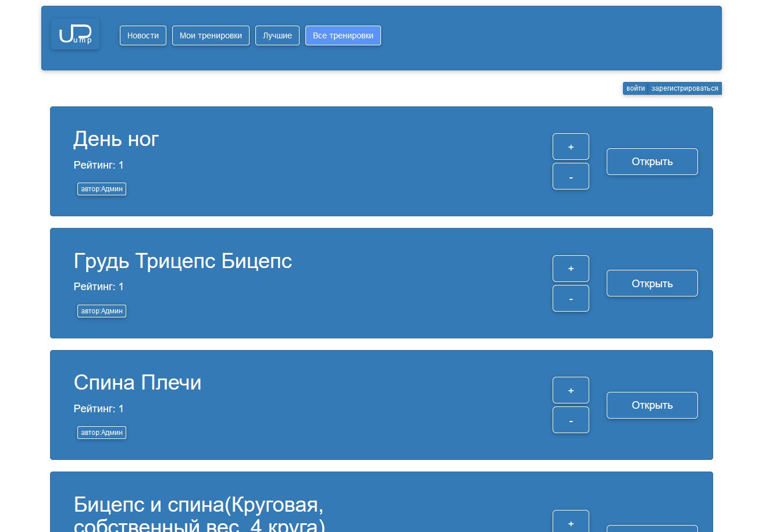Click автор:Админ tag under Спина Плечи
Screen dimensions: 762x532
[x=102, y=433]
